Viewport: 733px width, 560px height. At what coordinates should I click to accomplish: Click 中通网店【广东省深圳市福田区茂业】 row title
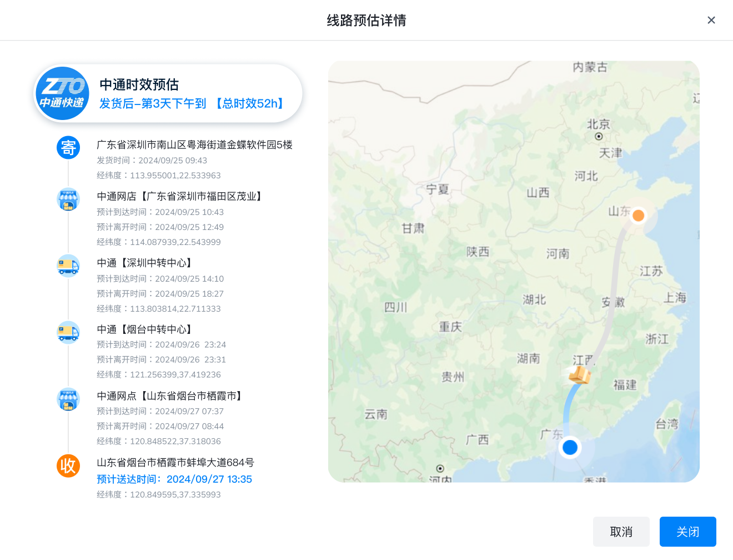(x=181, y=196)
